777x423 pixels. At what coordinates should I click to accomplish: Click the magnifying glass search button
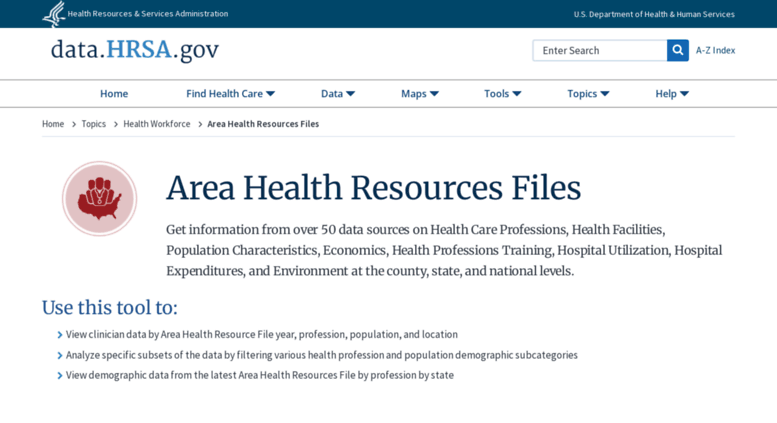coord(677,51)
